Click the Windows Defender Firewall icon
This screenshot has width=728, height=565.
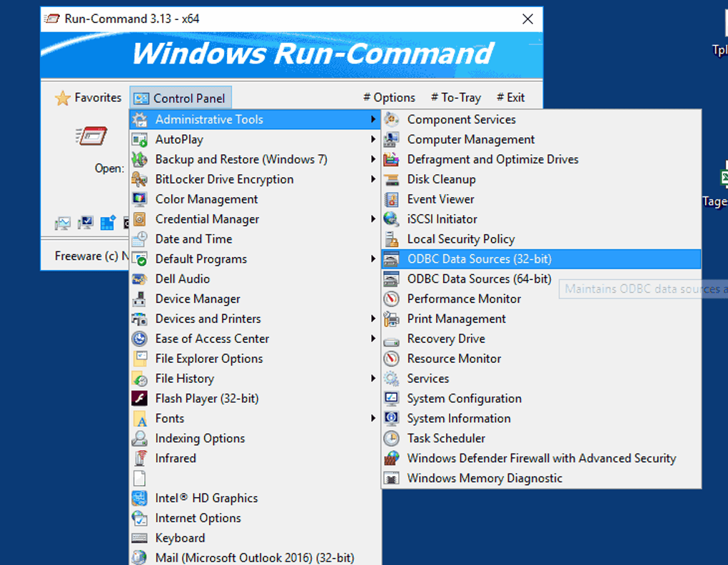point(391,459)
